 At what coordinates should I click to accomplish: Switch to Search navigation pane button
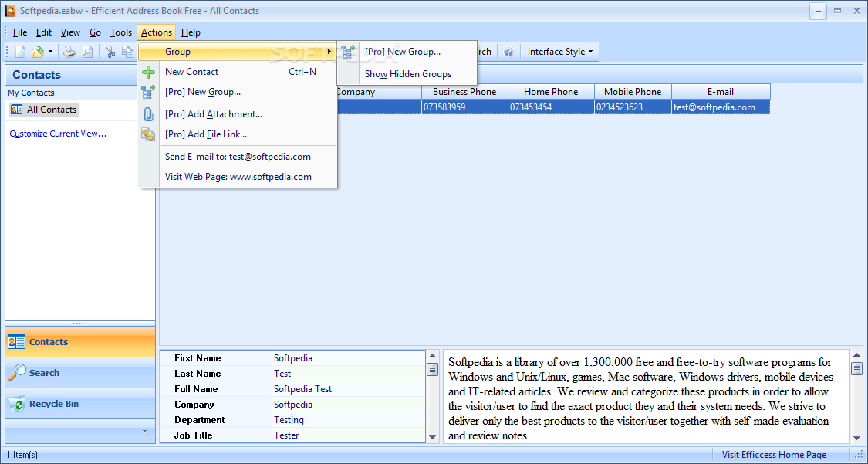pyautogui.click(x=80, y=373)
